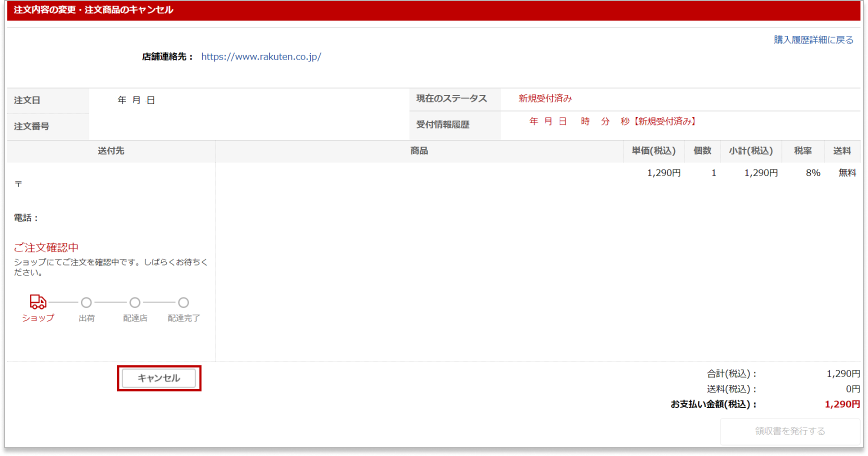This screenshot has width=868, height=456.
Task: Click the 個数 column header
Action: [702, 151]
